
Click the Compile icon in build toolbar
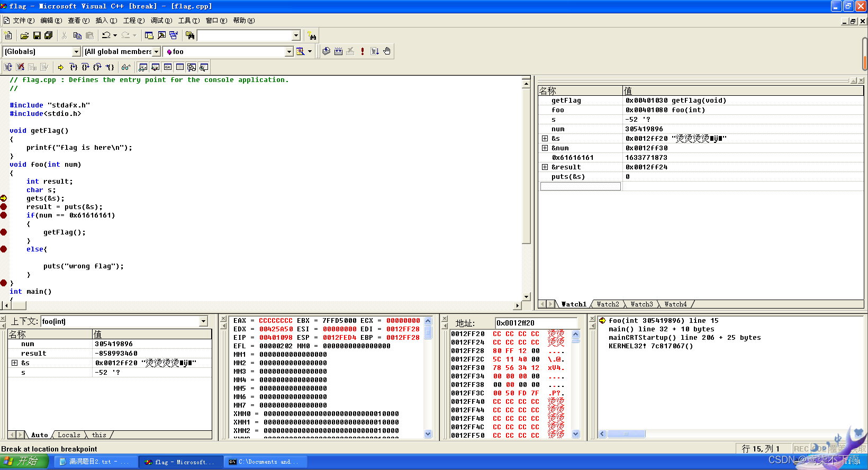pyautogui.click(x=326, y=51)
